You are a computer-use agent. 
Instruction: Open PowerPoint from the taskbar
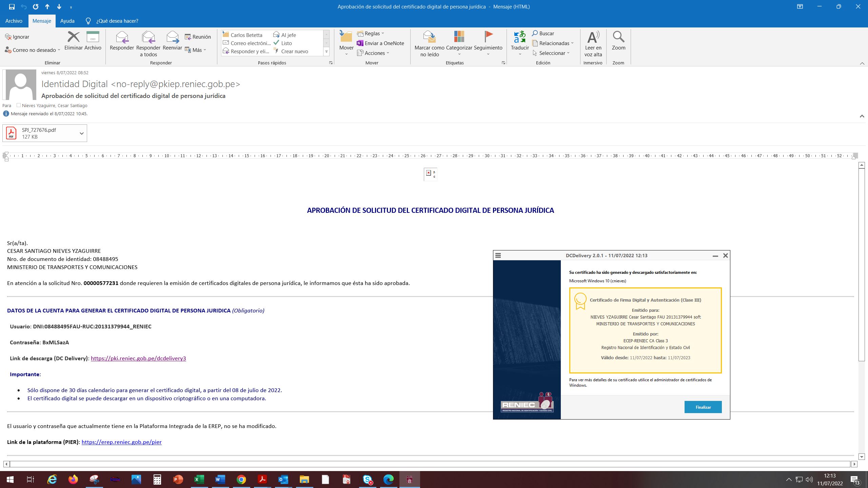click(x=178, y=479)
